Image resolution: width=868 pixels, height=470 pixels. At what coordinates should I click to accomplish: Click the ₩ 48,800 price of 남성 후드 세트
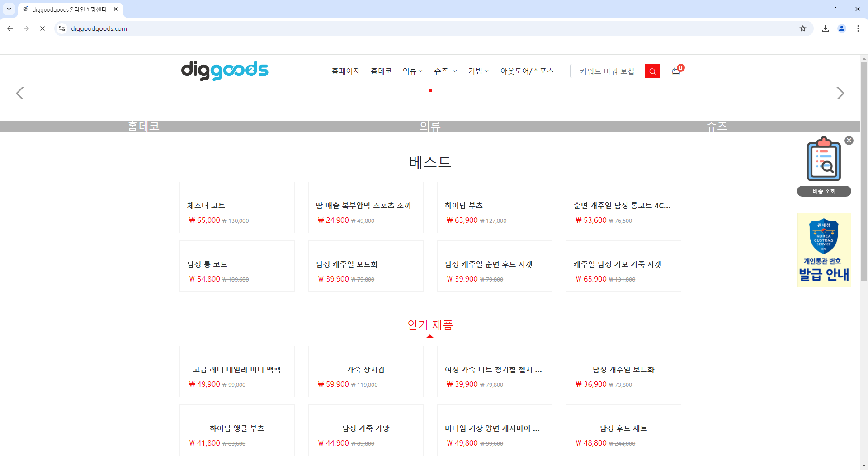tap(591, 443)
